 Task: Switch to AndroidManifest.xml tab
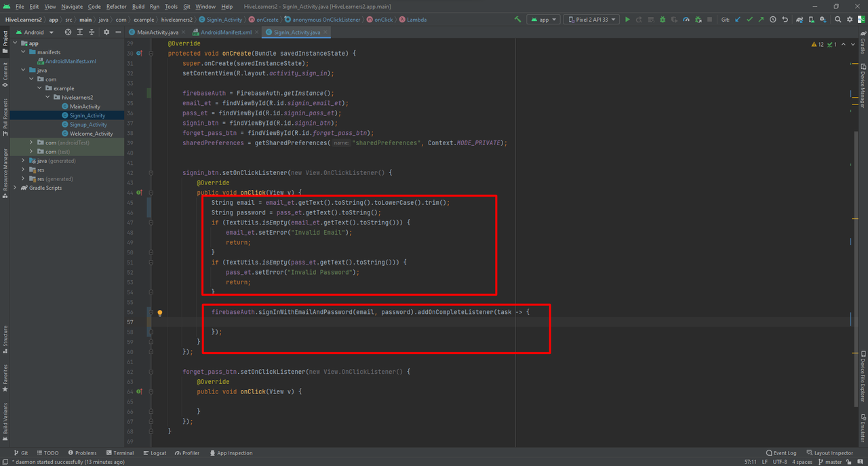(x=226, y=32)
